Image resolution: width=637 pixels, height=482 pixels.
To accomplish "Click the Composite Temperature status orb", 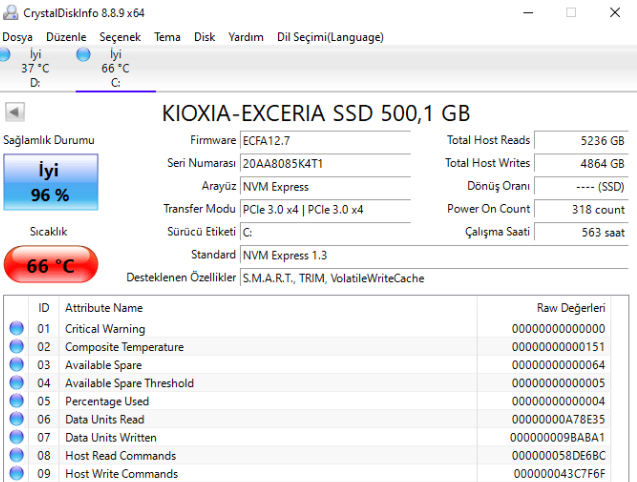I will pos(16,347).
